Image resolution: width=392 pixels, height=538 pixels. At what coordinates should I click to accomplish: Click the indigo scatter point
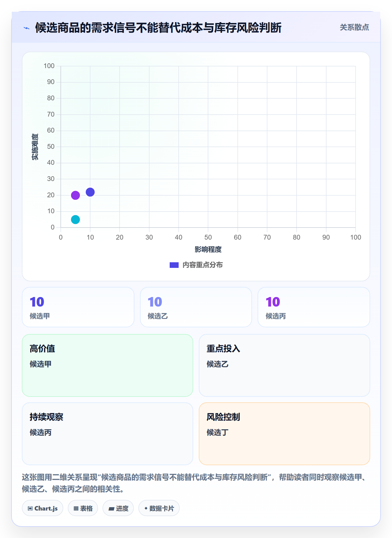pos(90,192)
